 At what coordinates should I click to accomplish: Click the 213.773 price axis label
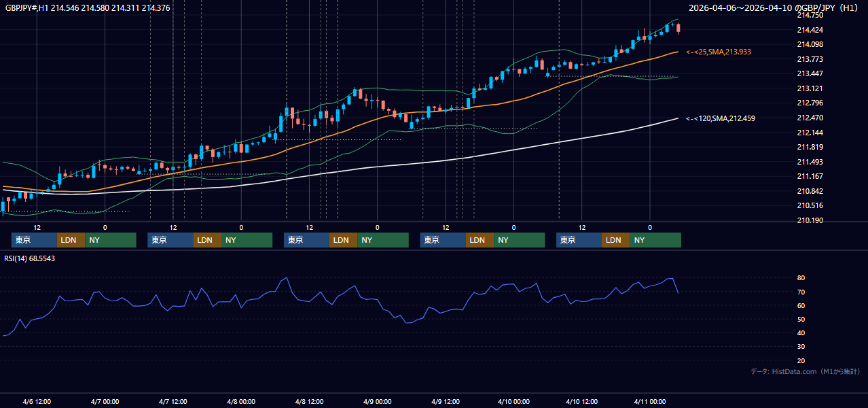pyautogui.click(x=810, y=59)
